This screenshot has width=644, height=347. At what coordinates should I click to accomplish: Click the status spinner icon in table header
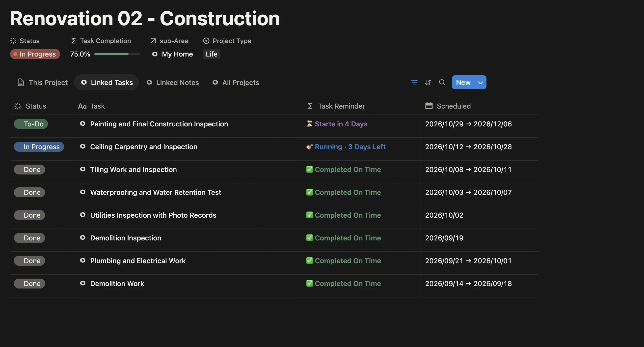click(x=18, y=106)
